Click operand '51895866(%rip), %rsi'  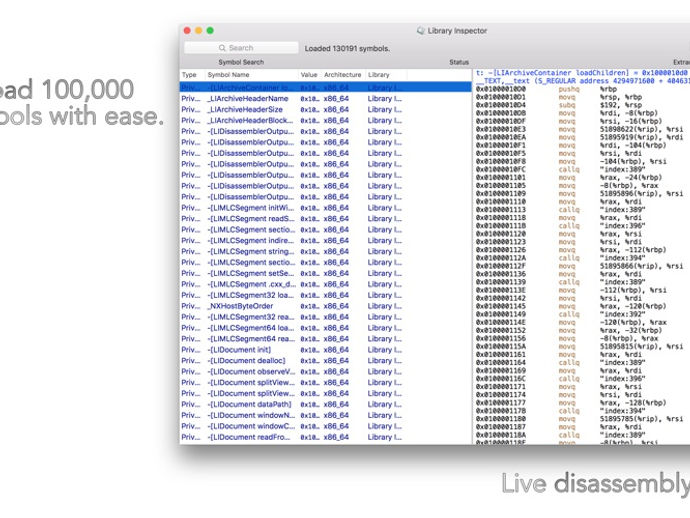(642, 266)
